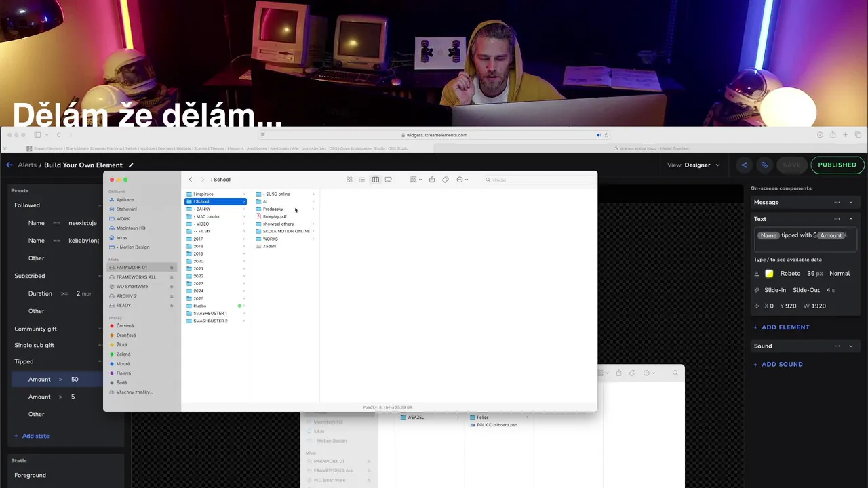Image resolution: width=868 pixels, height=488 pixels.
Task: Switch Finder to list view
Action: pos(361,180)
